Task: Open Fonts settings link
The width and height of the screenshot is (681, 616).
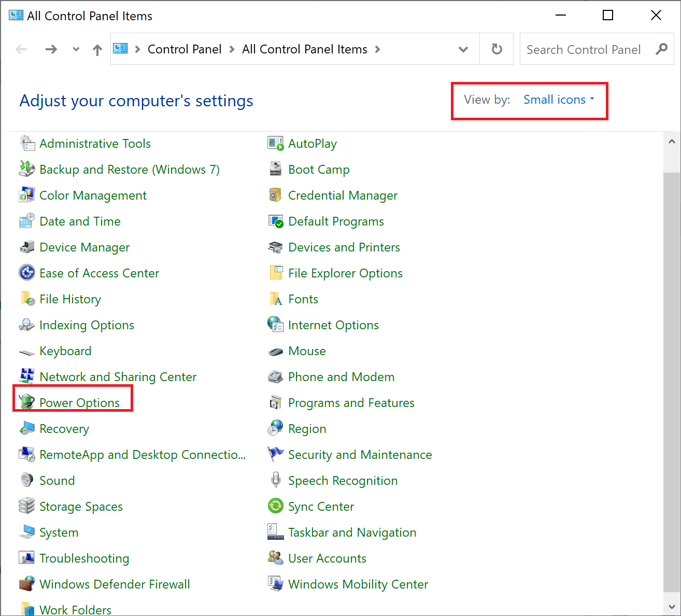Action: (303, 299)
